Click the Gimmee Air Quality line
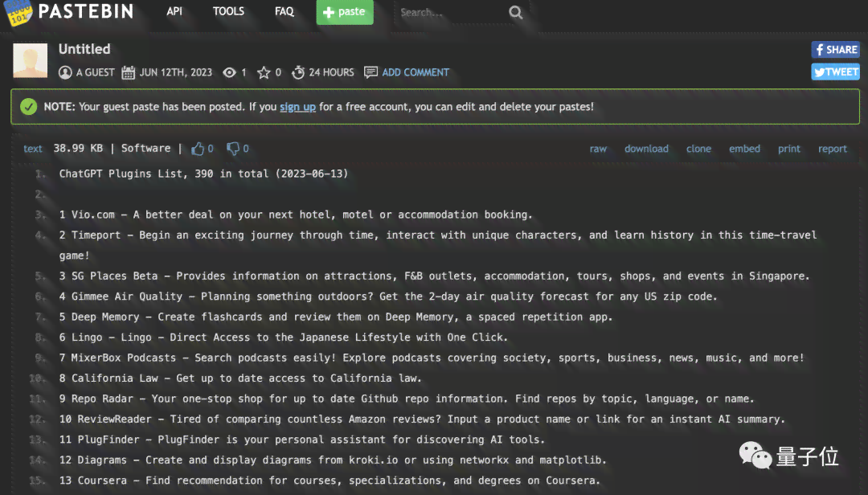 tap(388, 297)
